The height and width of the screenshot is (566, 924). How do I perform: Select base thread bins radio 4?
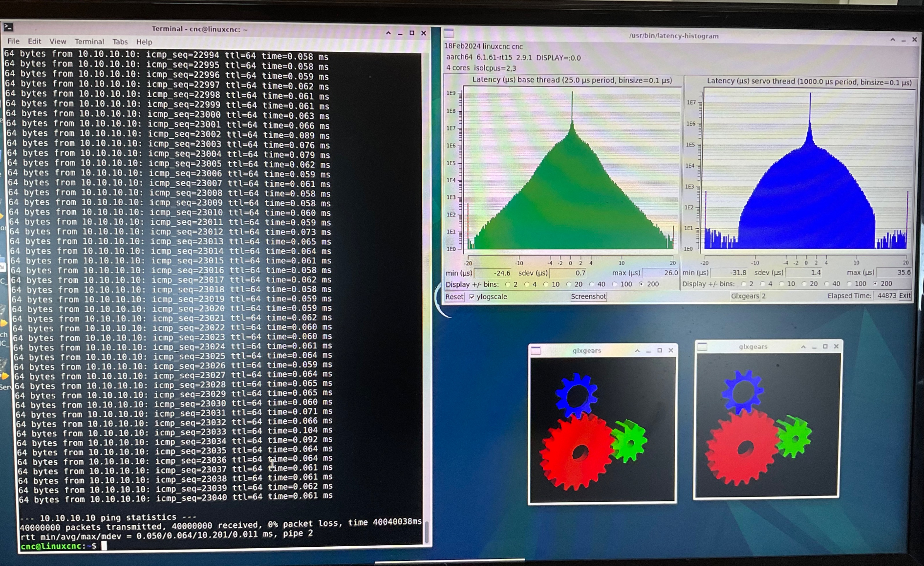coord(526,284)
